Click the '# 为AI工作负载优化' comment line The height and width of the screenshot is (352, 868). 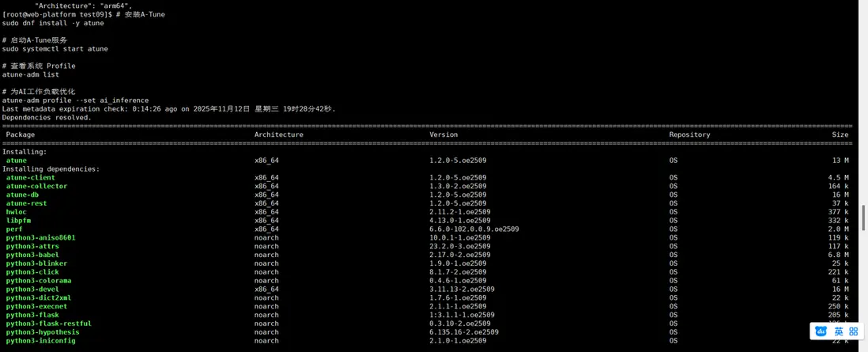click(x=39, y=92)
